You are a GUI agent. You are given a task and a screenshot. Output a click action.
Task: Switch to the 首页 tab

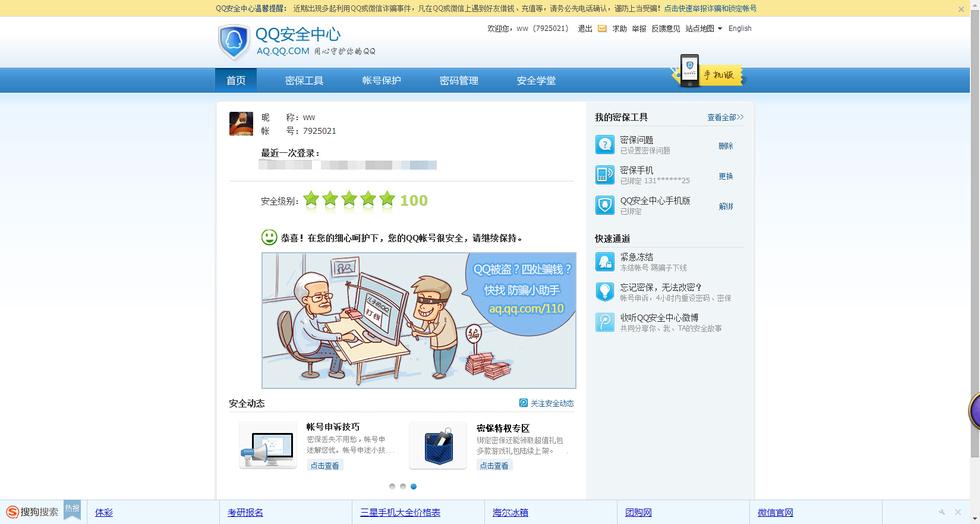(x=236, y=80)
